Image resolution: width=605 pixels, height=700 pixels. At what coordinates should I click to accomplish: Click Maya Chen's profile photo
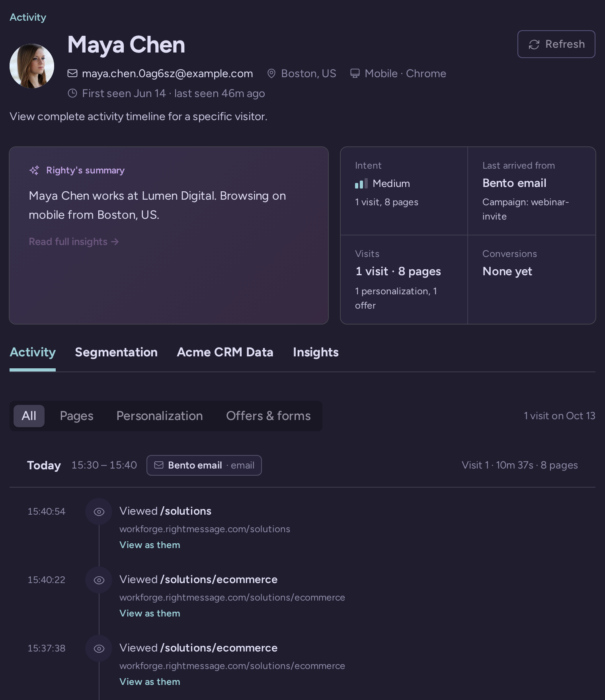[x=32, y=66]
